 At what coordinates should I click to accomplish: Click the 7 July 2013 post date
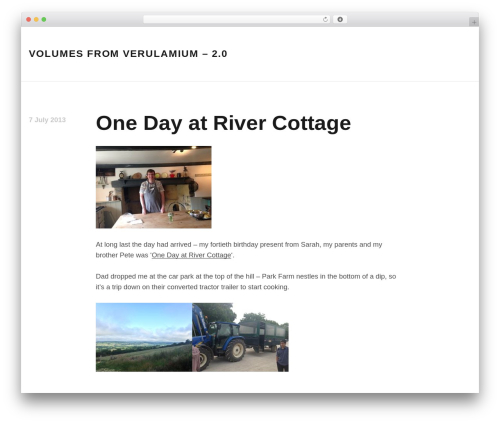[47, 120]
